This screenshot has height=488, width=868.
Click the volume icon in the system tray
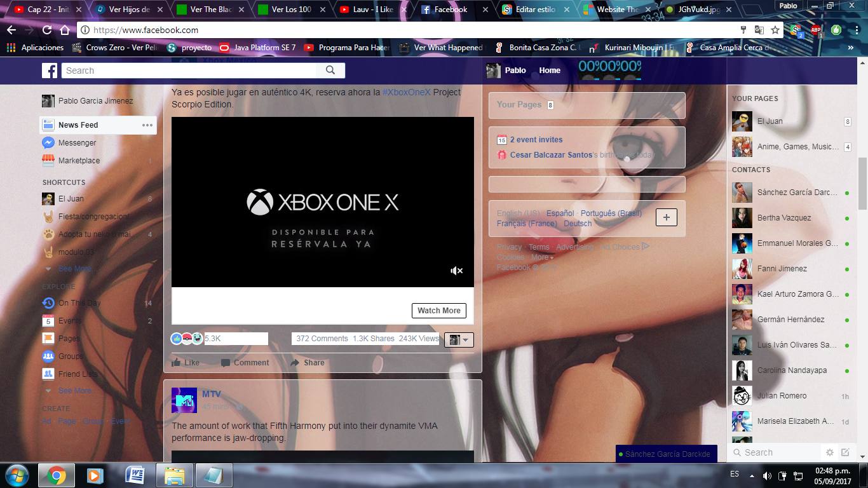pyautogui.click(x=767, y=475)
